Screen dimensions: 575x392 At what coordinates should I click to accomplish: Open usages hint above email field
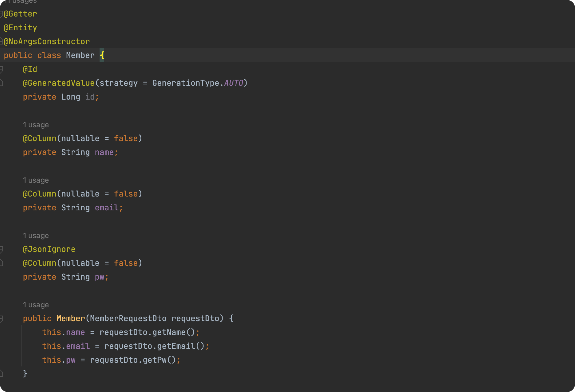(x=36, y=180)
